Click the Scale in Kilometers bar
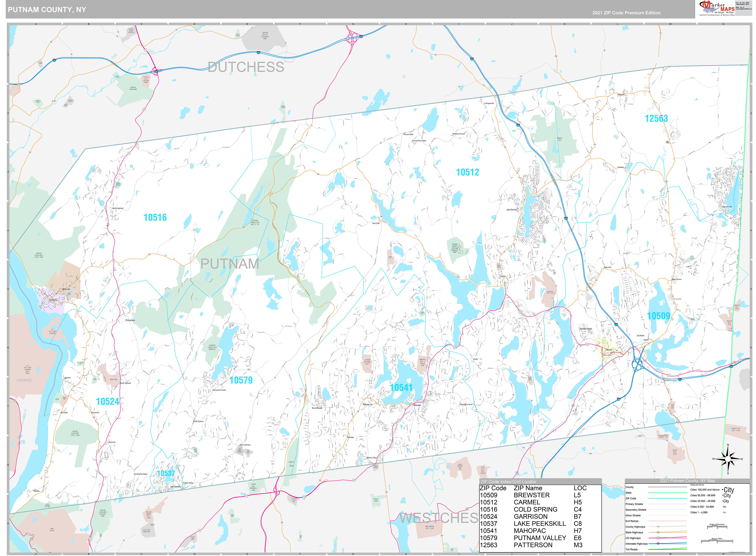The height and width of the screenshot is (556, 756). 717,527
